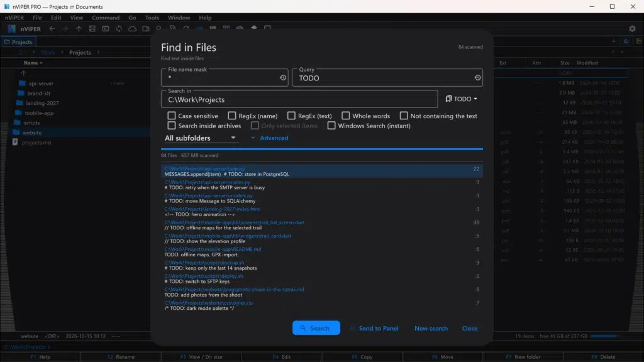Click Send to Panel
Viewport: 644px width, 362px height.
pyautogui.click(x=374, y=328)
